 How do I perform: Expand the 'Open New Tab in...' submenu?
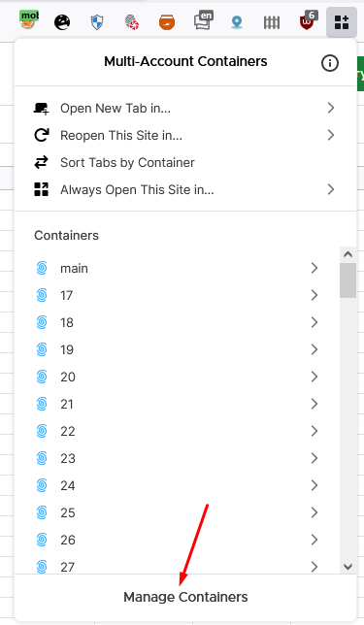tap(185, 108)
